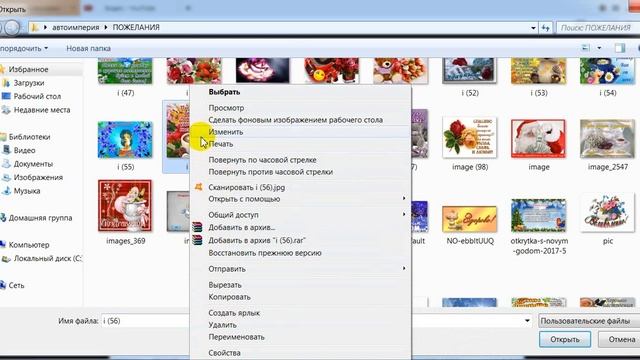Click Новая папка button
The width and height of the screenshot is (640, 360).
(x=88, y=49)
